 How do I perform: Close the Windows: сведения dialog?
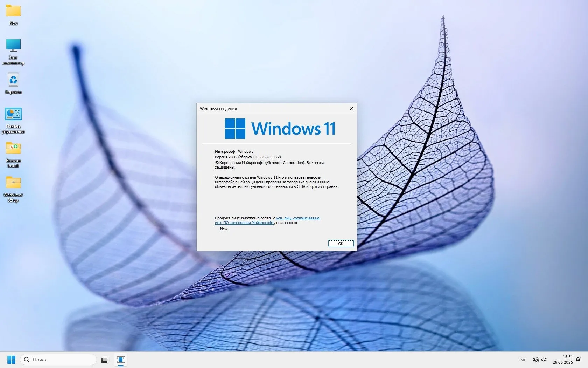point(351,109)
